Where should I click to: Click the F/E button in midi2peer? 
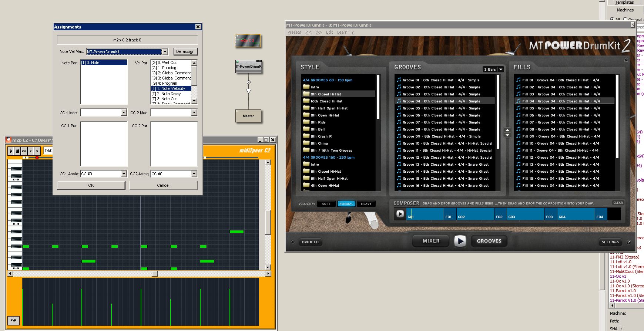point(13,321)
